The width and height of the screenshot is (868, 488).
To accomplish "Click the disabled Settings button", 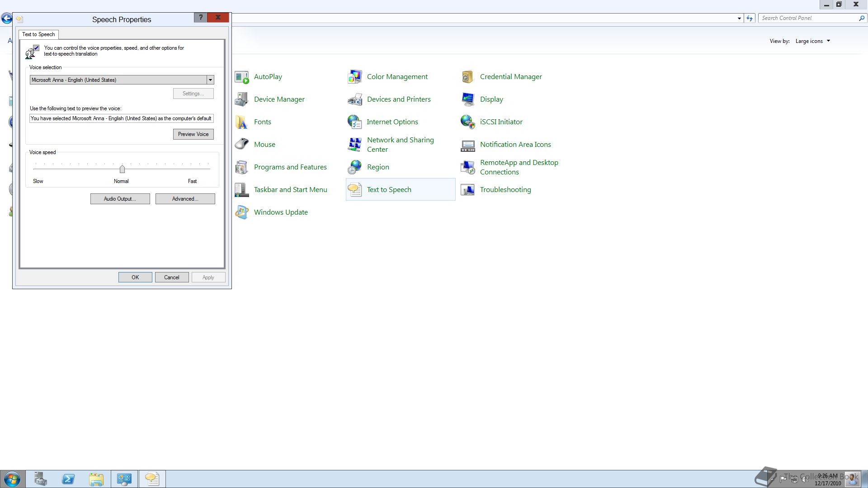I will click(193, 94).
